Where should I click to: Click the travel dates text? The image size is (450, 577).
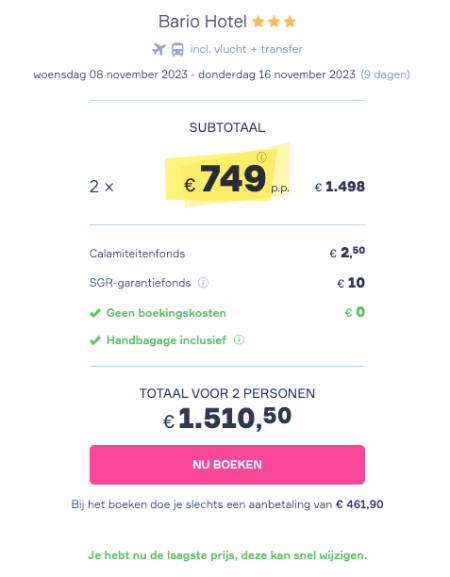pyautogui.click(x=195, y=75)
